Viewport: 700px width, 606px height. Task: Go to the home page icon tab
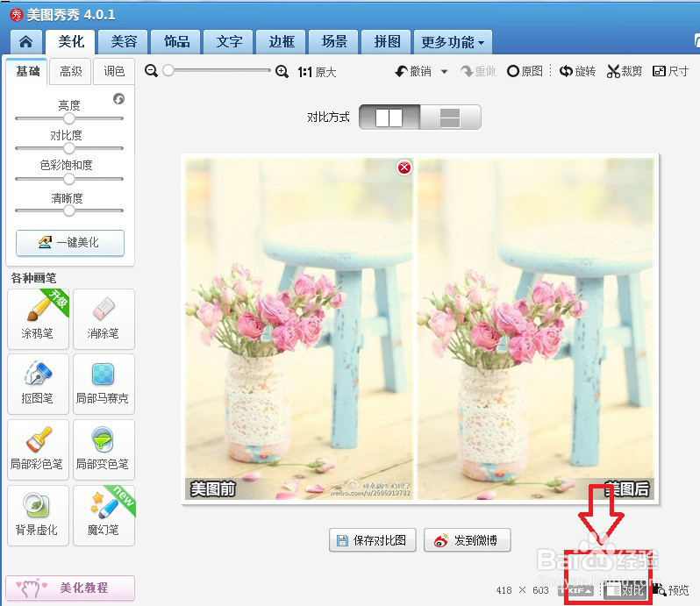point(26,42)
